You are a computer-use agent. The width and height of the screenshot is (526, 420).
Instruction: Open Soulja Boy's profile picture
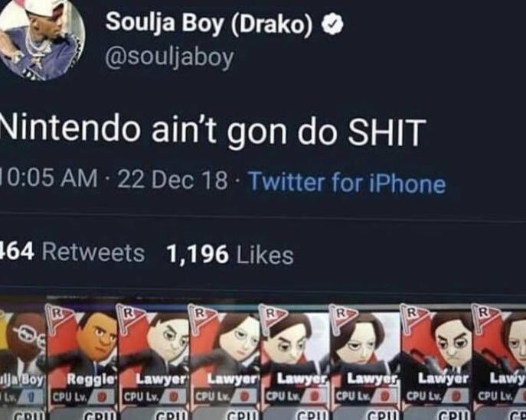pyautogui.click(x=41, y=38)
